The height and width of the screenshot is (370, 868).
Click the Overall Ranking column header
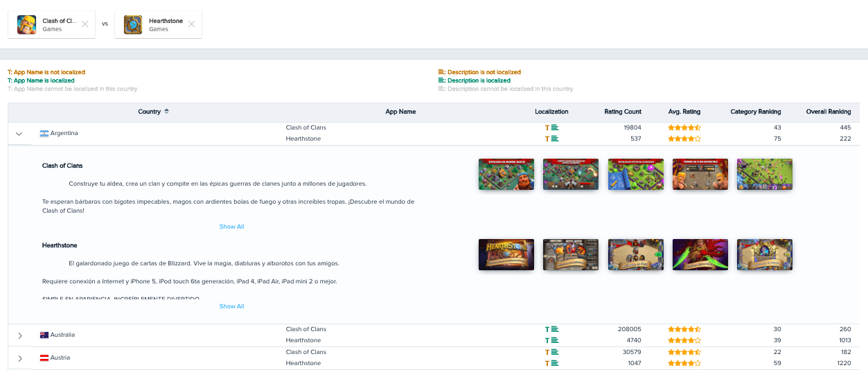829,112
